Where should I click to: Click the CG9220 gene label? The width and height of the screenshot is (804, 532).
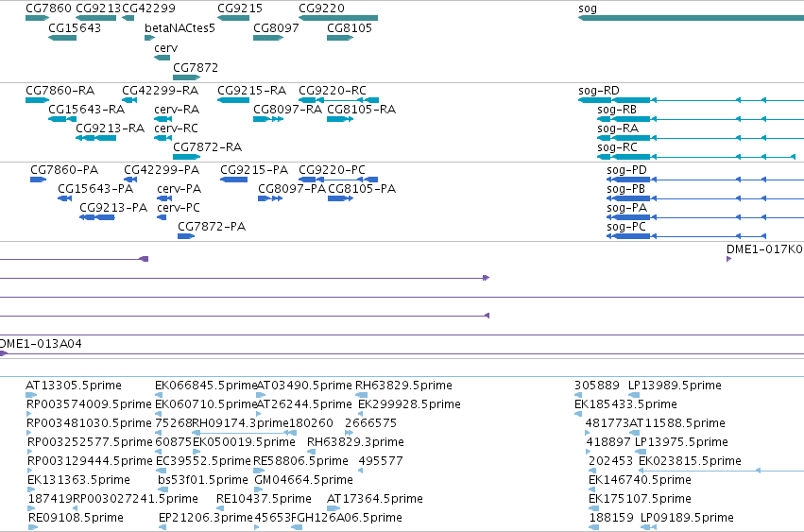(321, 9)
